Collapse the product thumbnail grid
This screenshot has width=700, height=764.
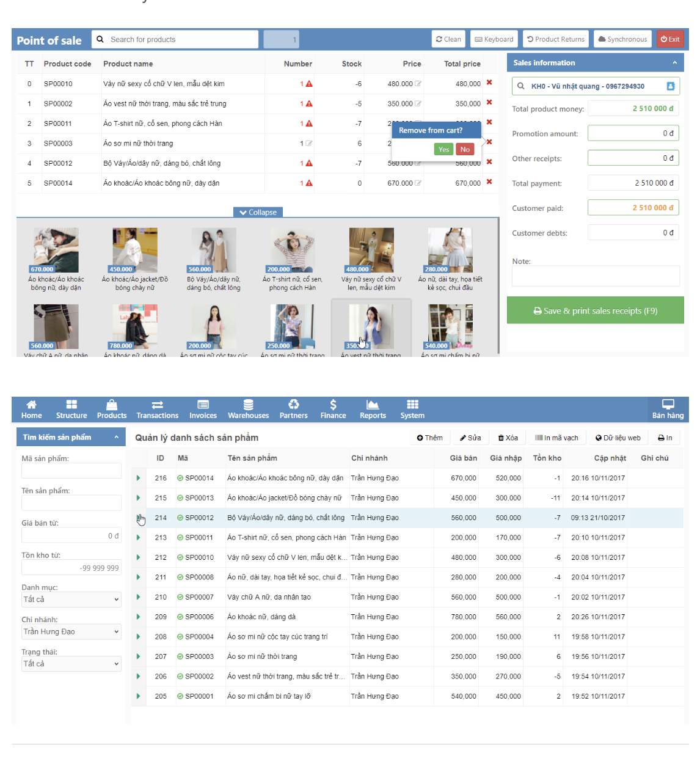pyautogui.click(x=258, y=212)
